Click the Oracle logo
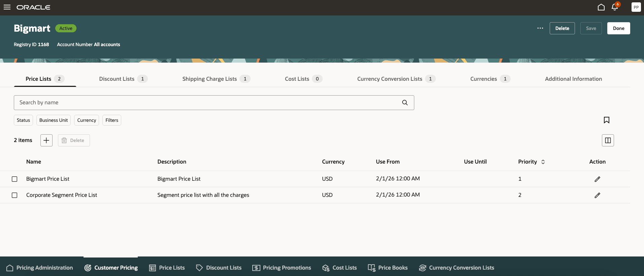 tap(33, 7)
